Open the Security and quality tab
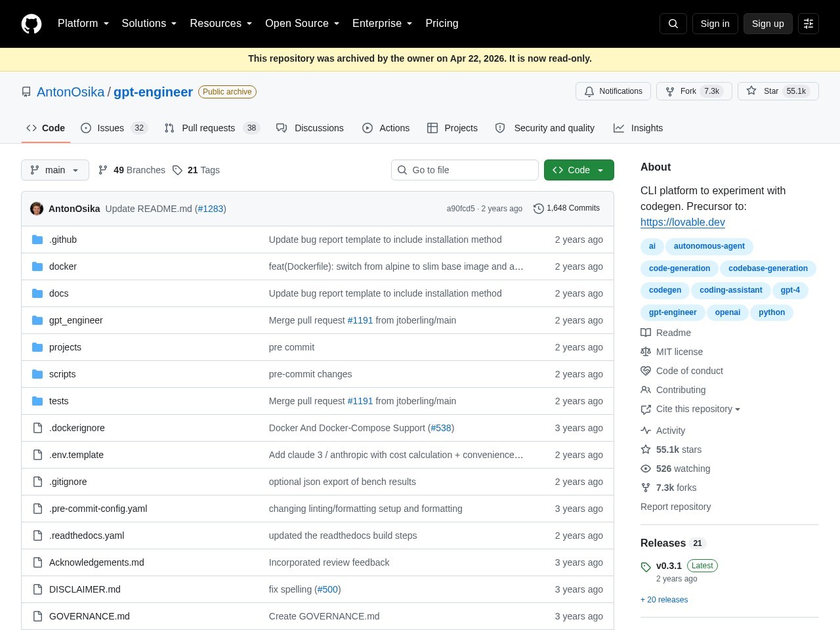Viewport: 840px width, 630px height. [x=545, y=128]
